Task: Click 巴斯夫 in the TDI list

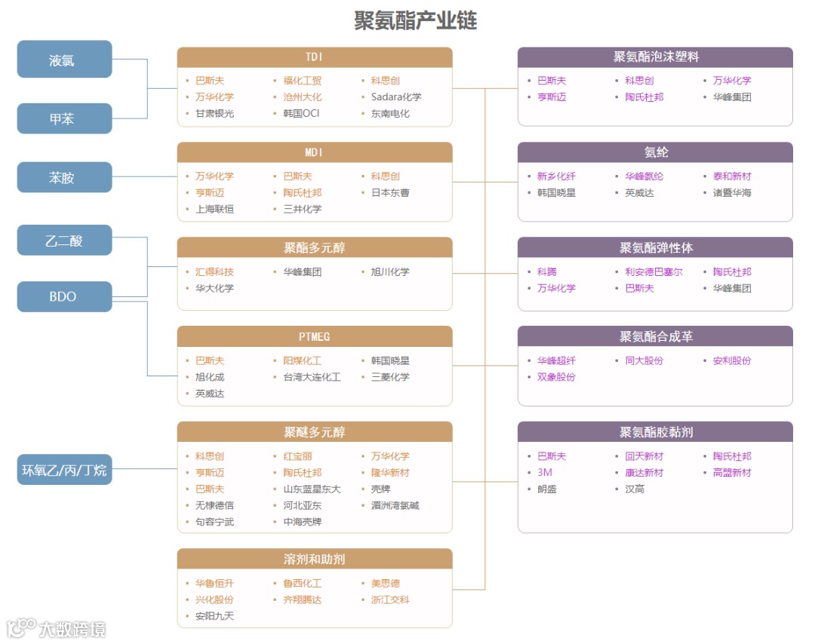Action: click(x=211, y=80)
